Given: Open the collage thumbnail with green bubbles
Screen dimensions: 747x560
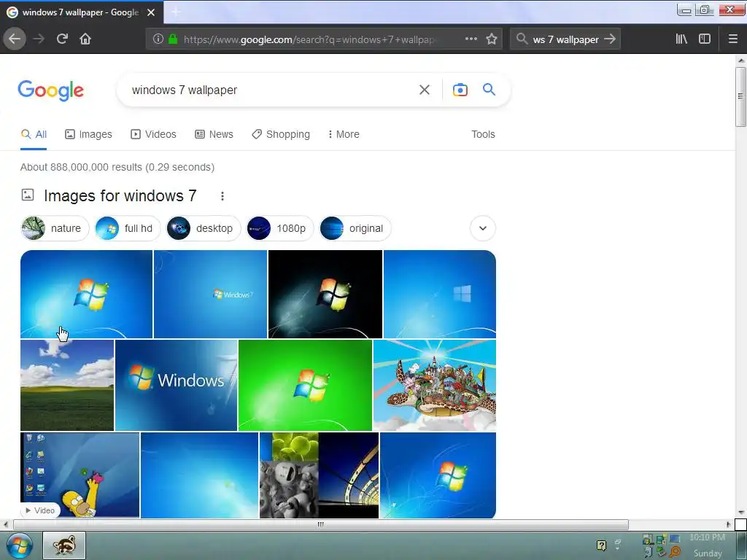Looking at the screenshot, I should [320, 475].
